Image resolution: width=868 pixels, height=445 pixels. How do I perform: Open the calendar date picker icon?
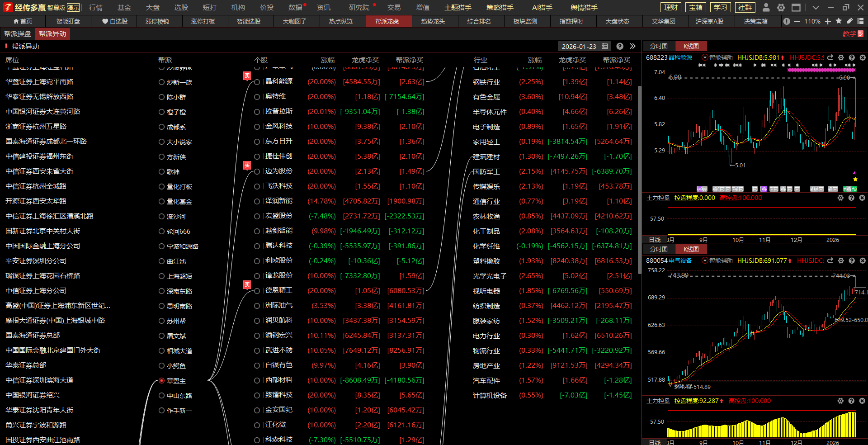click(x=605, y=46)
